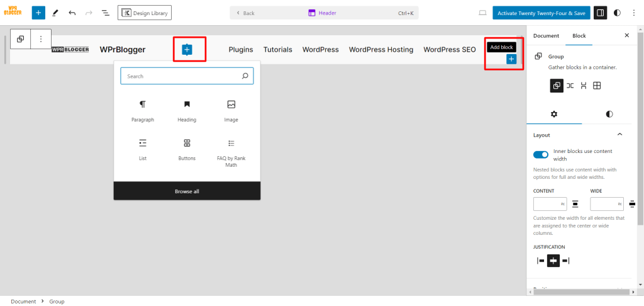Open the block inserter toggle plus button
The height and width of the screenshot is (306, 644).
click(38, 13)
